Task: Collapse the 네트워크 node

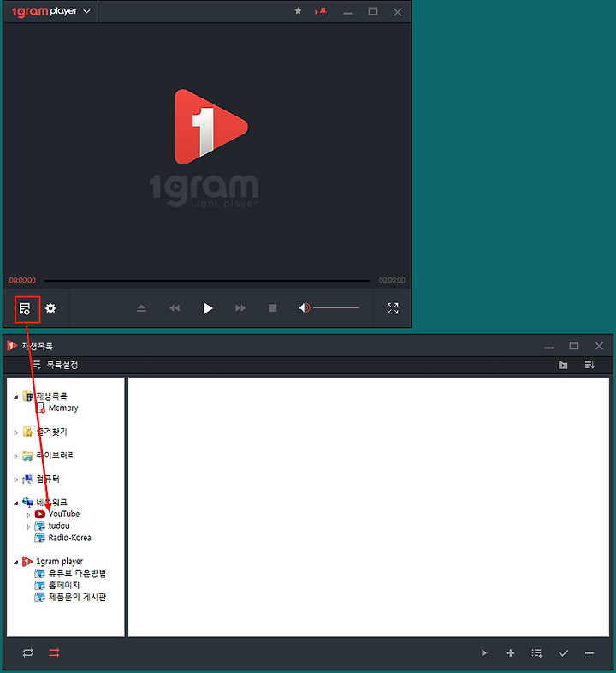Action: pyautogui.click(x=16, y=503)
